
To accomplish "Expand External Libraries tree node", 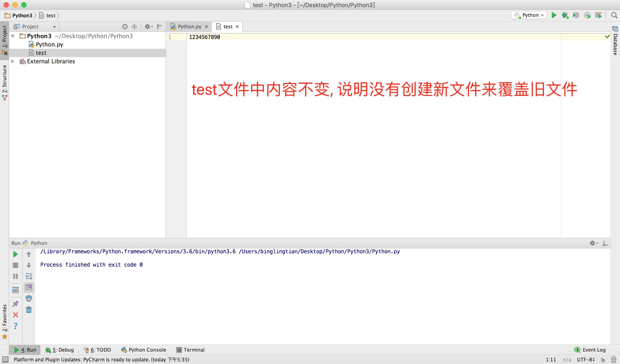I will [13, 61].
